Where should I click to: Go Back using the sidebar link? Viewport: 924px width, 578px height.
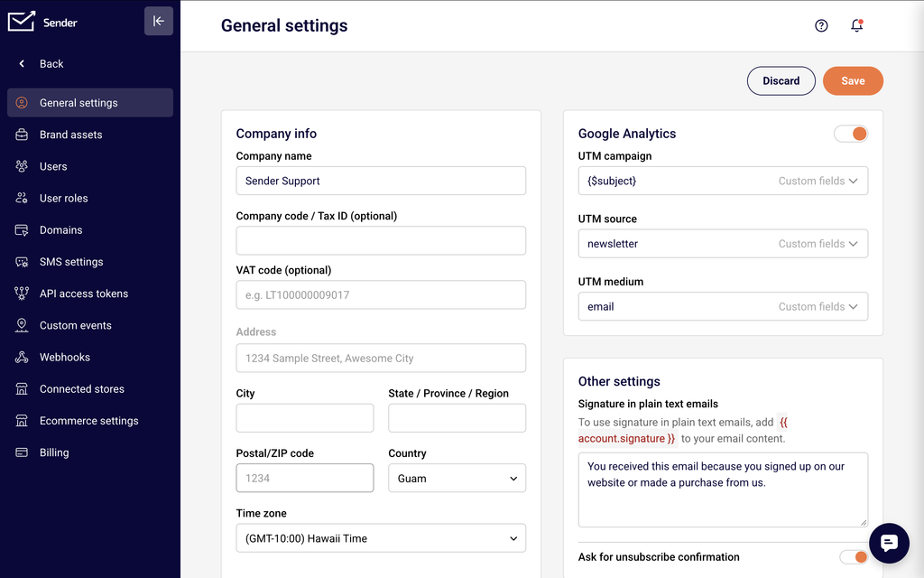pos(51,64)
